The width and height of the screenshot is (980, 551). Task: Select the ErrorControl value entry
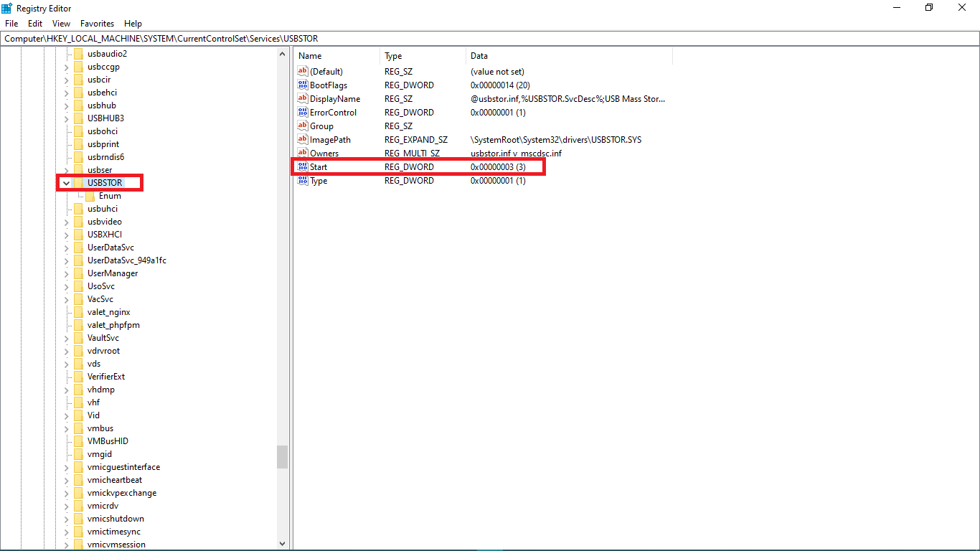pyautogui.click(x=331, y=112)
